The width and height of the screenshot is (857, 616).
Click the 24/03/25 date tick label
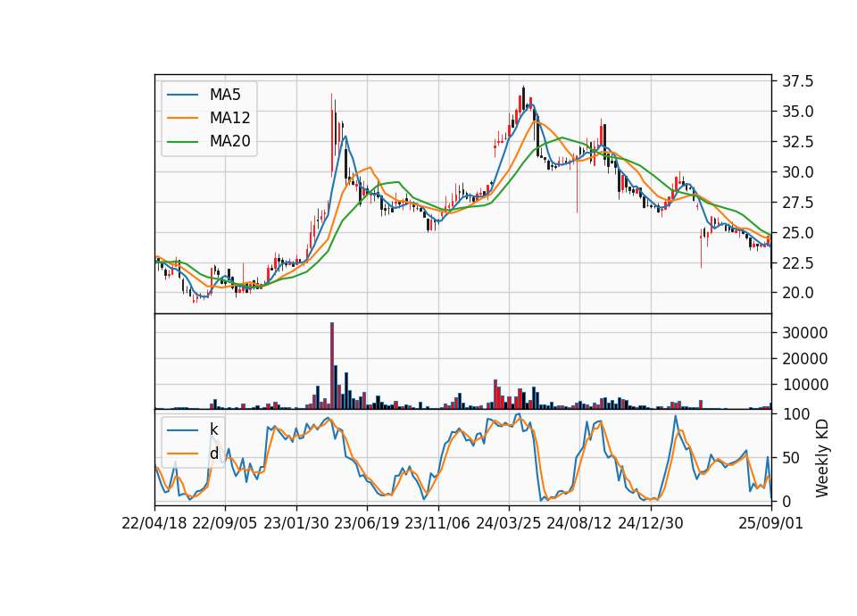(508, 524)
